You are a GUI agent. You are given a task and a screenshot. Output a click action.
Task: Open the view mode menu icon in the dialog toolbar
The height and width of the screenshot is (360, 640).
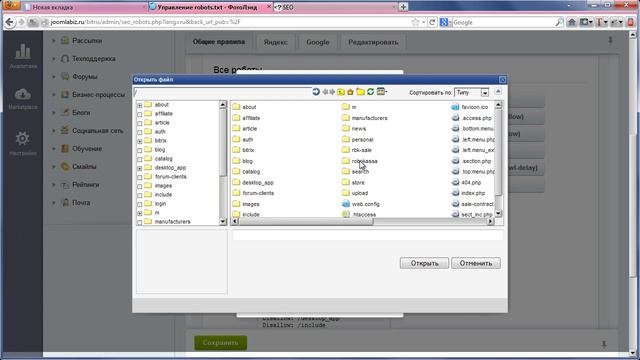(382, 92)
